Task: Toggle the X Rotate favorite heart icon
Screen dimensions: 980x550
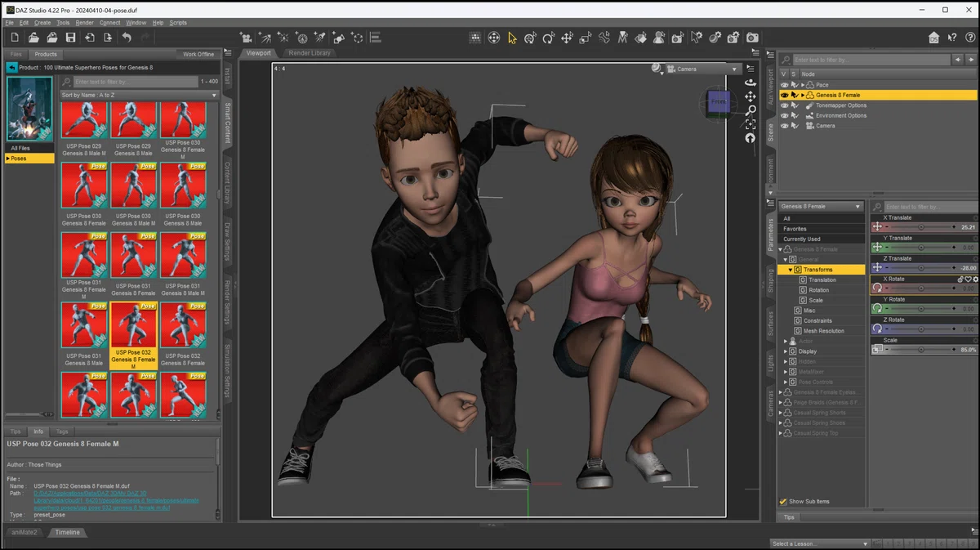Action: 968,279
